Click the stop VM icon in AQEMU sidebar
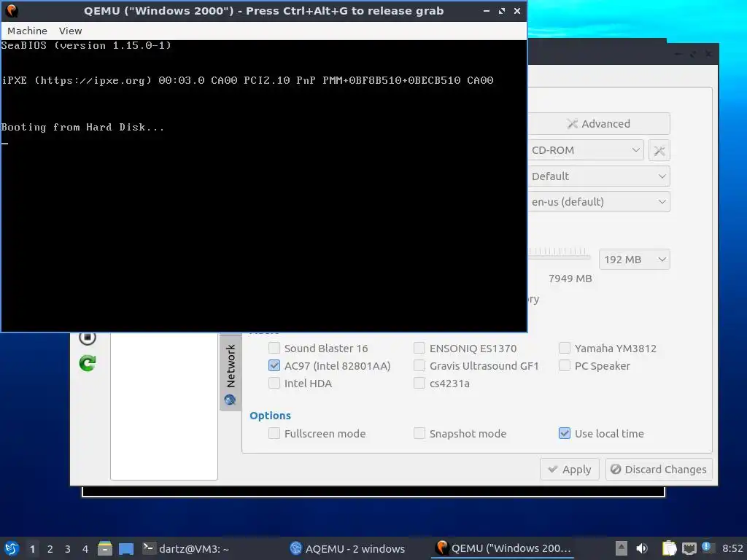This screenshot has height=560, width=747. point(88,338)
